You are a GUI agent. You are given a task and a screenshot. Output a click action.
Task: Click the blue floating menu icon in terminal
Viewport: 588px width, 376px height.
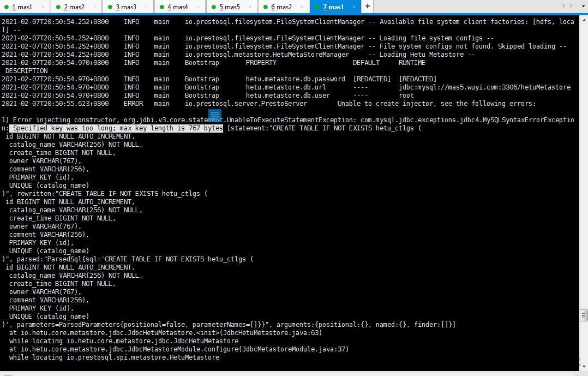215,115
